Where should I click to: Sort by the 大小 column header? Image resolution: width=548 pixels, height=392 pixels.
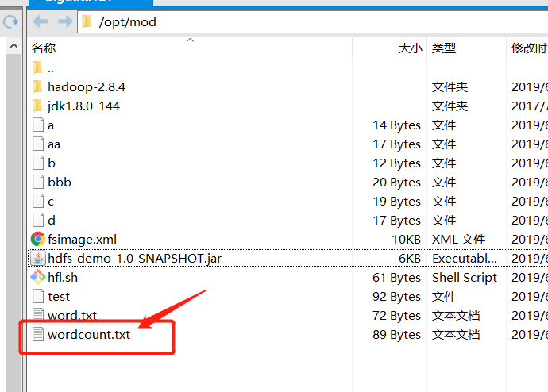point(411,48)
